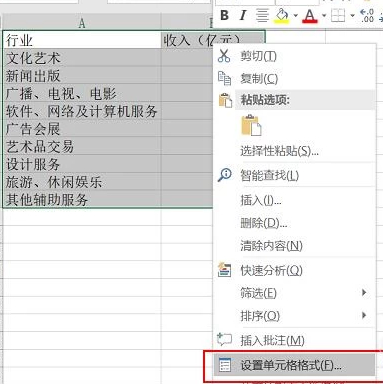
Task: Click the 粘贴选项 header clipboard icon
Action: (225, 100)
